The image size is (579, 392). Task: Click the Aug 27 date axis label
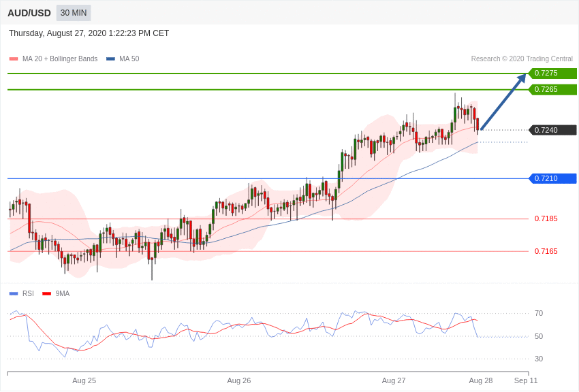[394, 380]
